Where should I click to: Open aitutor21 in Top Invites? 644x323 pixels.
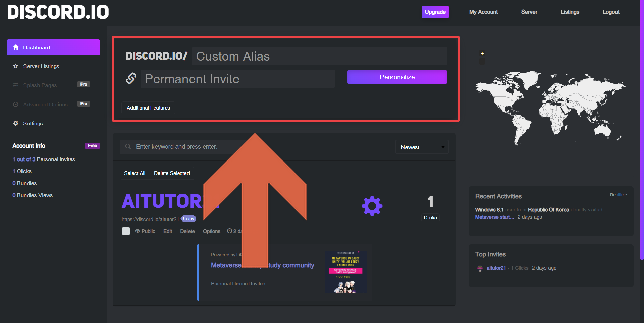click(x=496, y=268)
